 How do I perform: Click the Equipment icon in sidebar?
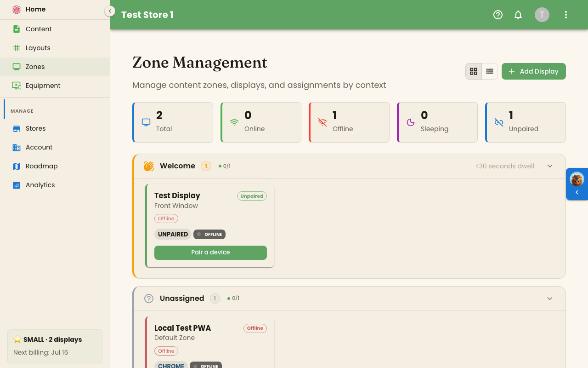click(x=17, y=86)
